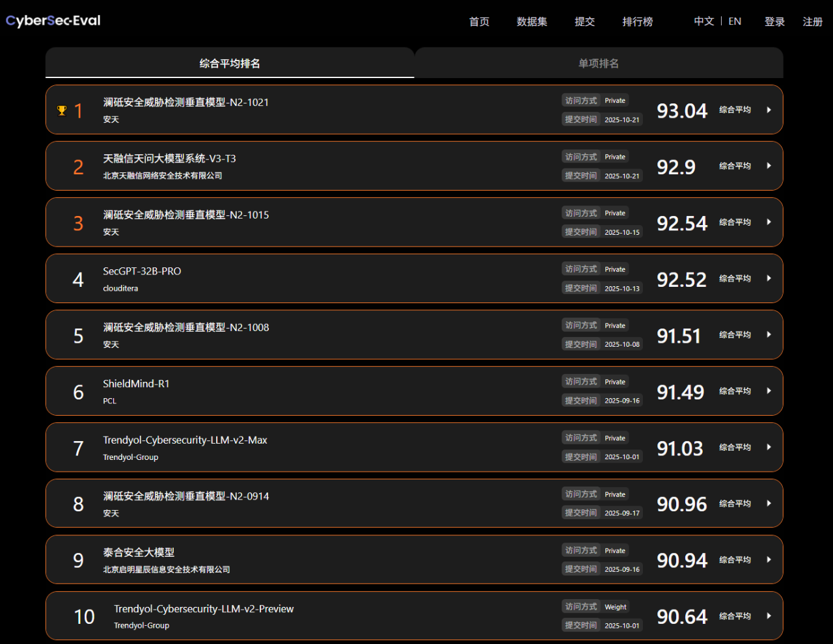Switch to the 单项排名 tab
Screen dimensions: 833x644
tap(598, 63)
